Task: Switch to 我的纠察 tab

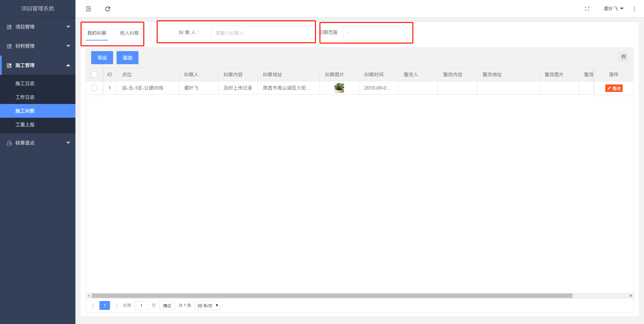Action: pyautogui.click(x=97, y=33)
